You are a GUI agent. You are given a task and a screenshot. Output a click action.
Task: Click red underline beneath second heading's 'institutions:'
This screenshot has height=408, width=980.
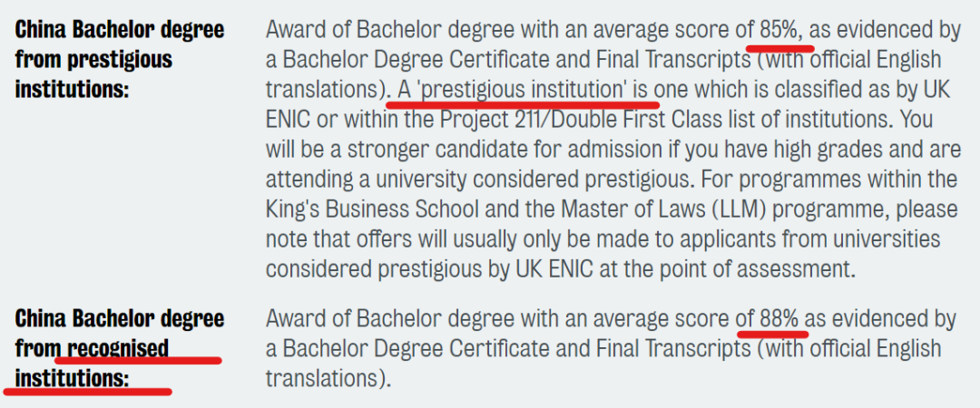[87, 392]
